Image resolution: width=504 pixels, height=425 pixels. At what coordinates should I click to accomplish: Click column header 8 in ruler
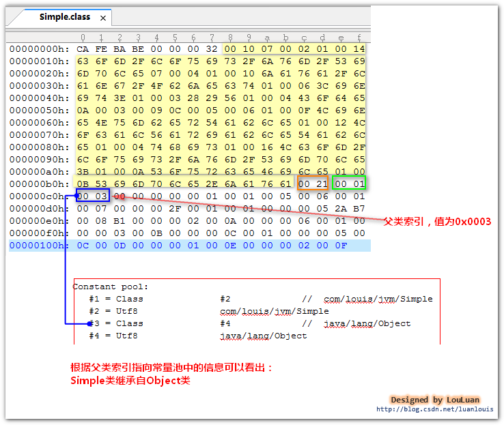pos(230,38)
